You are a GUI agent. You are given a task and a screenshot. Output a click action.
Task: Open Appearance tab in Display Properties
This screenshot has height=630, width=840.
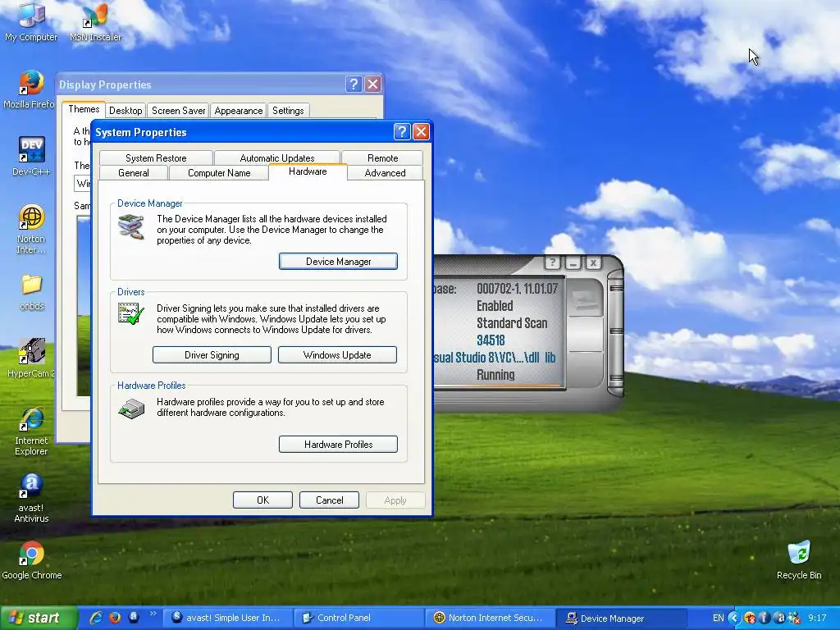[x=239, y=111]
